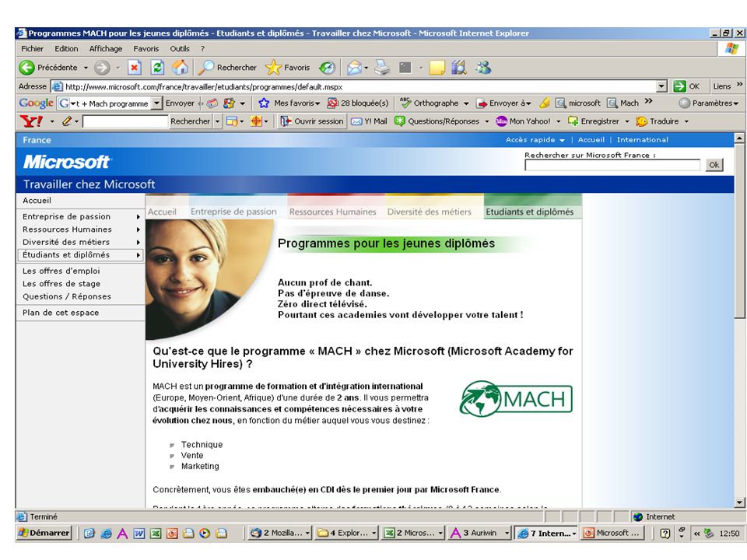Click Traduire in Yahoo toolbar

point(658,121)
